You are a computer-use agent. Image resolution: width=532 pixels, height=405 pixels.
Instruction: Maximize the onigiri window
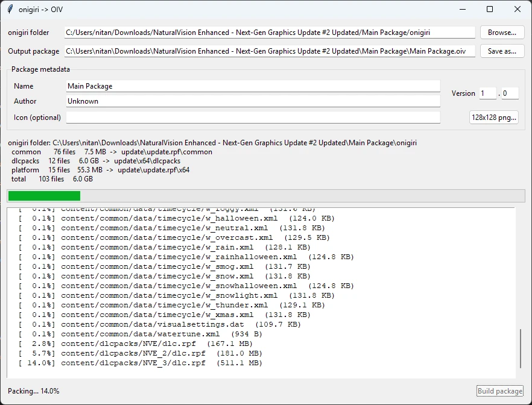(x=490, y=9)
